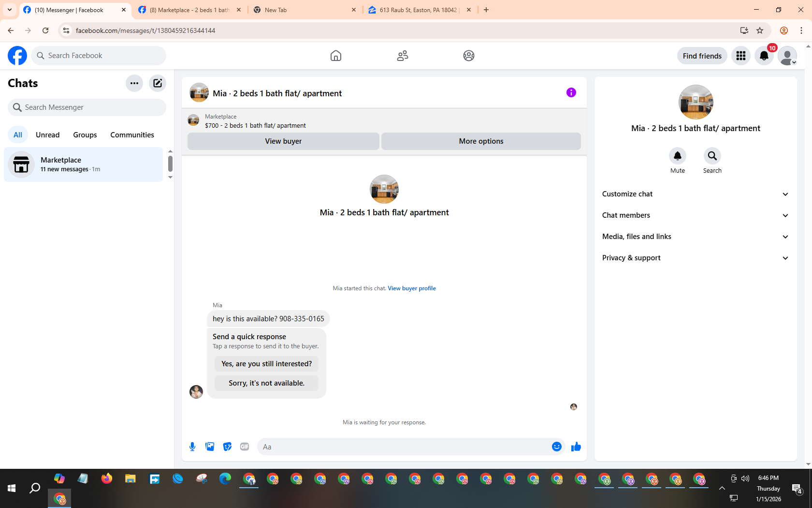The image size is (812, 508).
Task: Switch to the New Tab browser tab
Action: pos(305,10)
